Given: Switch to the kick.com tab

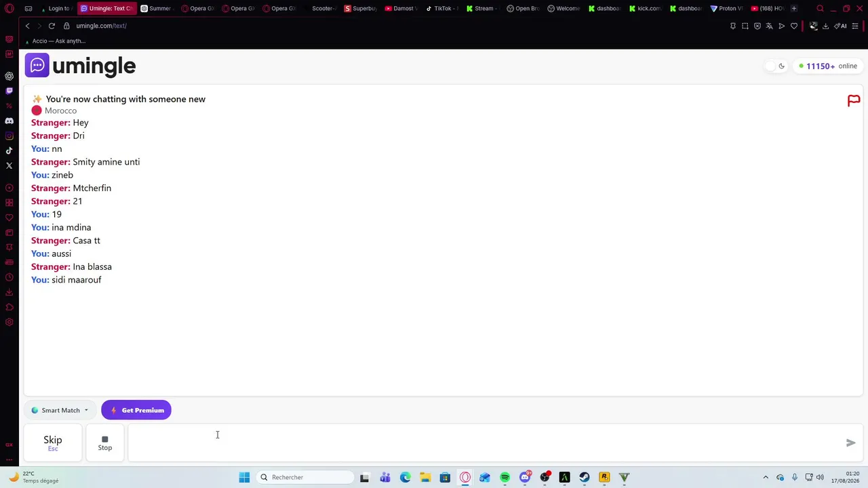Looking at the screenshot, I should tap(645, 9).
